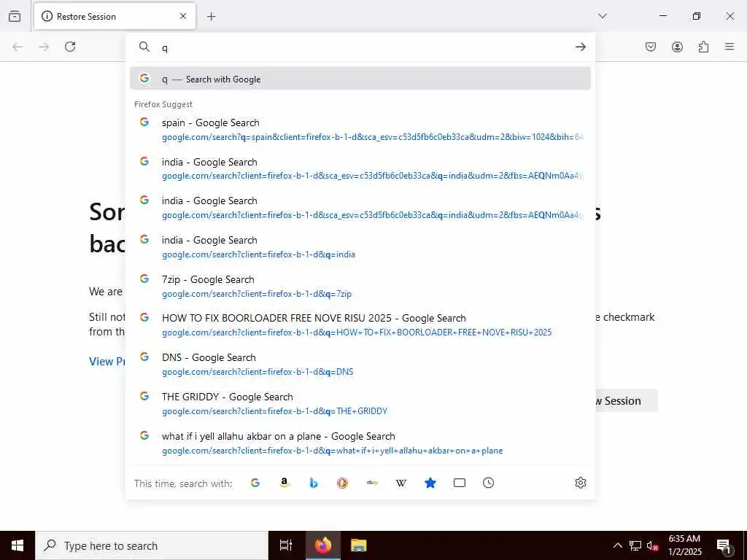This screenshot has height=560, width=747.
Task: Click the Start New Session button
Action: point(627,400)
